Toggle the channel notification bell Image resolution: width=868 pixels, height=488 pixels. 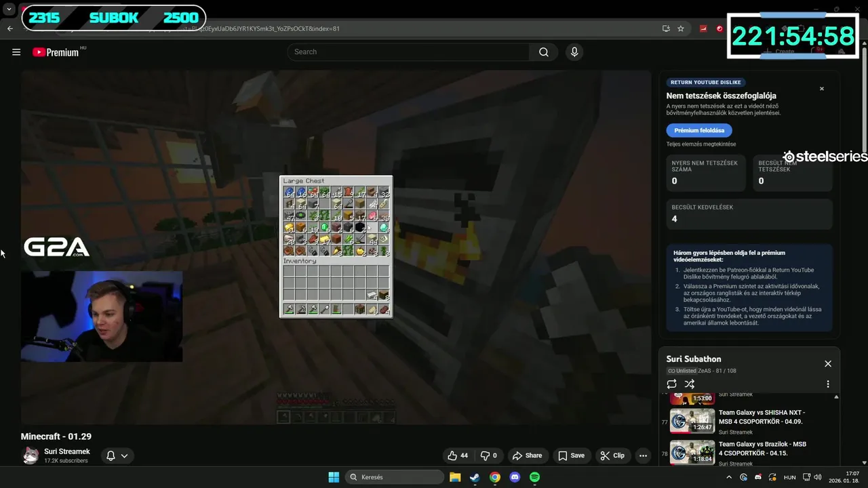click(x=111, y=455)
